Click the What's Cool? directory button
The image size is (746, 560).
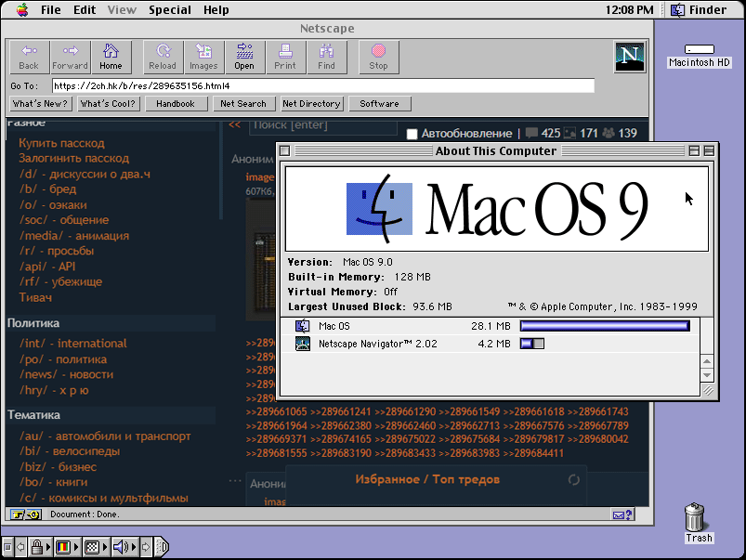(x=108, y=104)
